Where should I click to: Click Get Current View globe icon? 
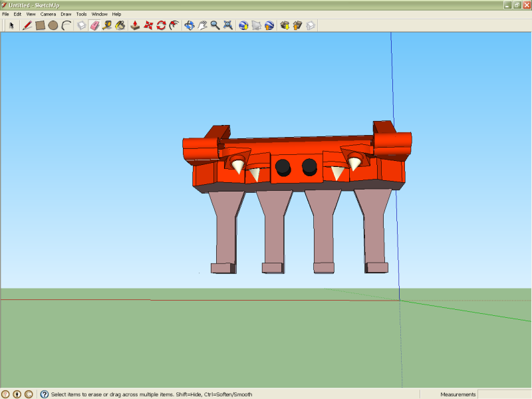coord(243,25)
